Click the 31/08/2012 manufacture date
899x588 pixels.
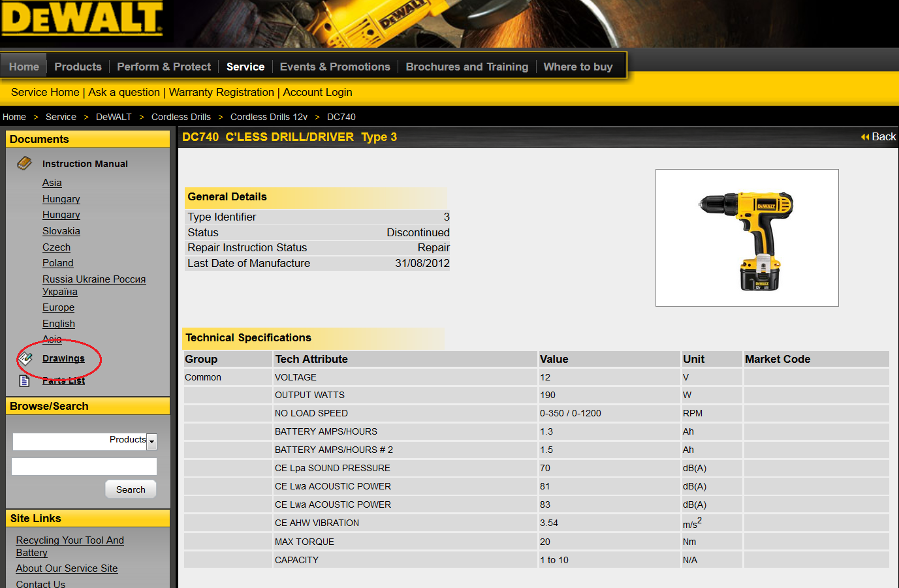[422, 263]
